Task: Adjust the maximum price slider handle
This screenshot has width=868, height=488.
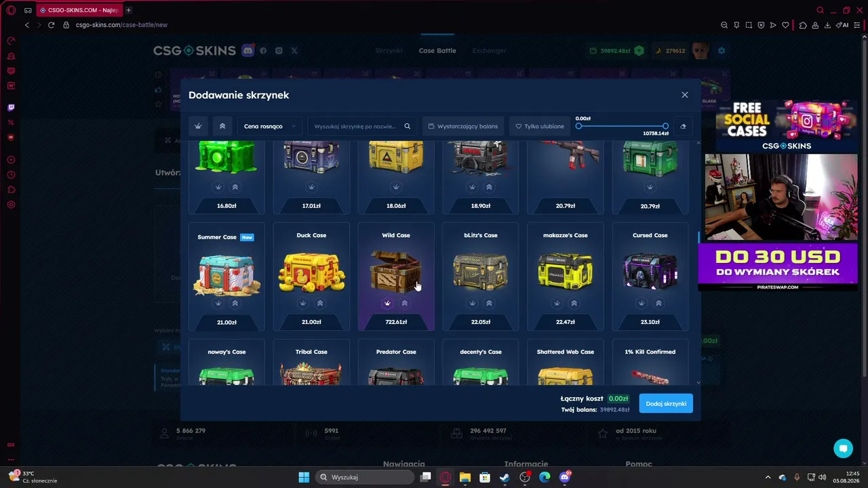Action: coord(665,126)
